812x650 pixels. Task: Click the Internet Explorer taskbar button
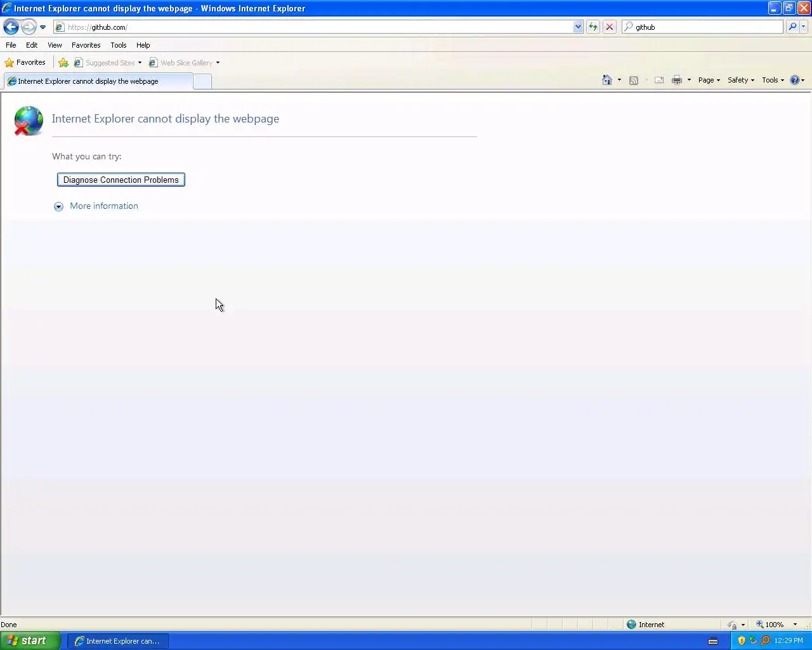(x=118, y=641)
